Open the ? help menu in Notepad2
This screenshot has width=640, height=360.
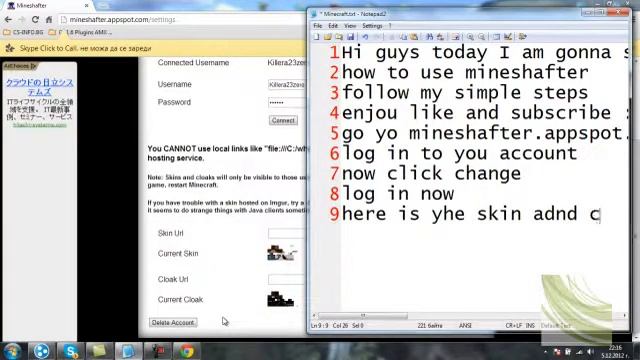[390, 26]
